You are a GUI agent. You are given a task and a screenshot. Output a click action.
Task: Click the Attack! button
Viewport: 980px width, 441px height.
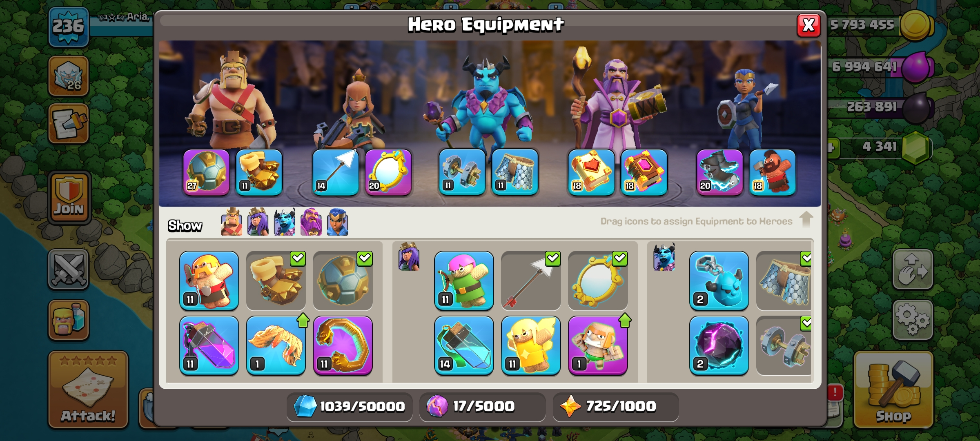point(88,390)
